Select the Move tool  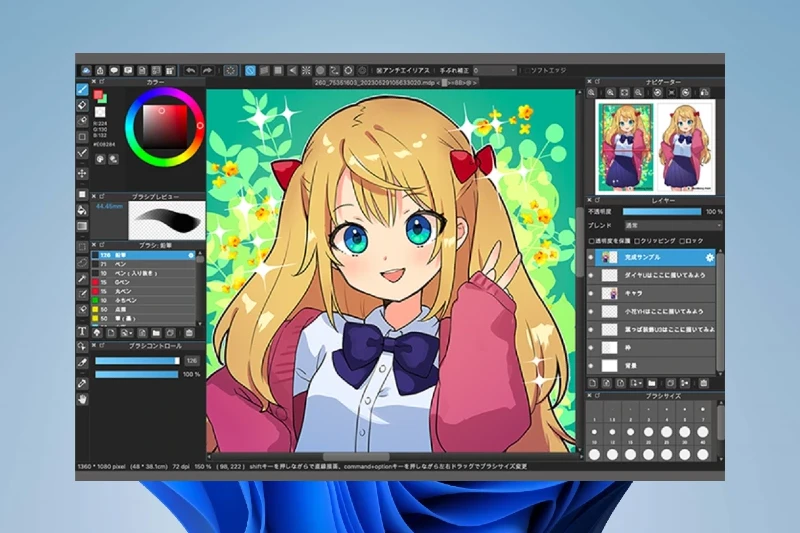[x=83, y=172]
